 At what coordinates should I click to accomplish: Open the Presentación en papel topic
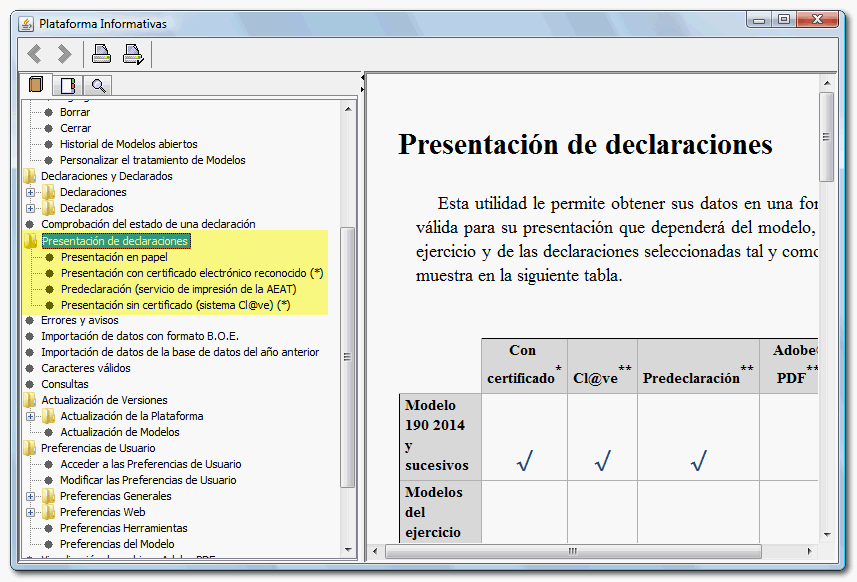[x=113, y=257]
